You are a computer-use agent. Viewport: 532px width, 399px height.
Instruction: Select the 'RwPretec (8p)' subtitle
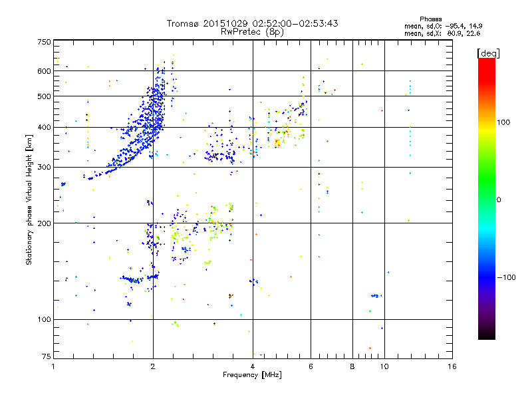252,32
